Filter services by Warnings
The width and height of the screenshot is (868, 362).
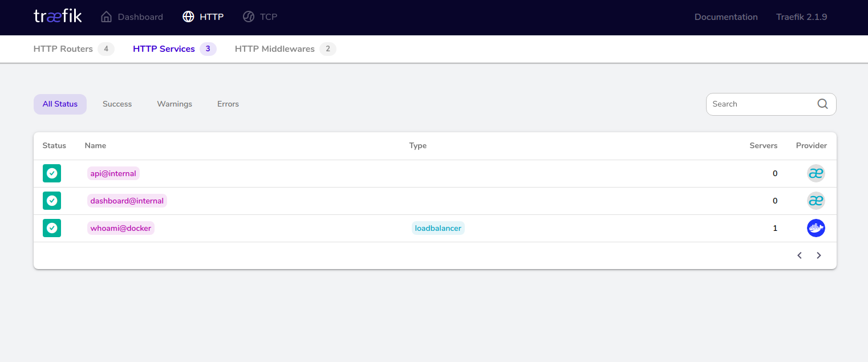(x=175, y=104)
